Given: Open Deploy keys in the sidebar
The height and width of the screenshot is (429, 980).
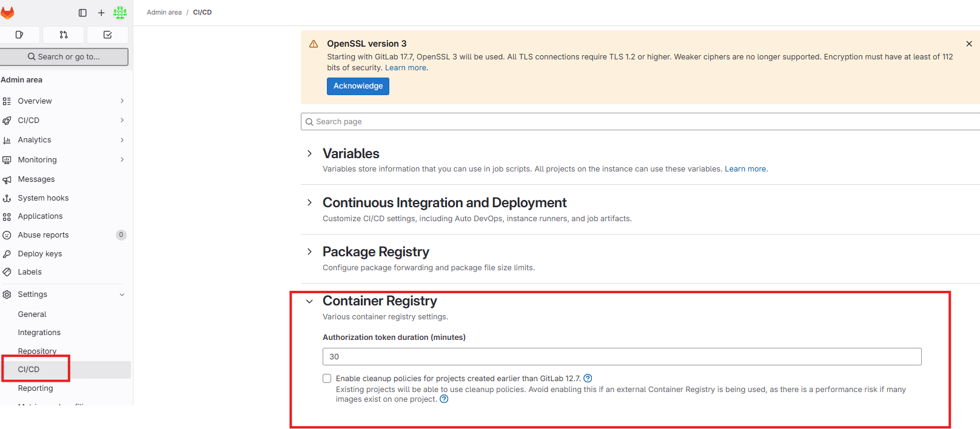Looking at the screenshot, I should click(x=39, y=254).
